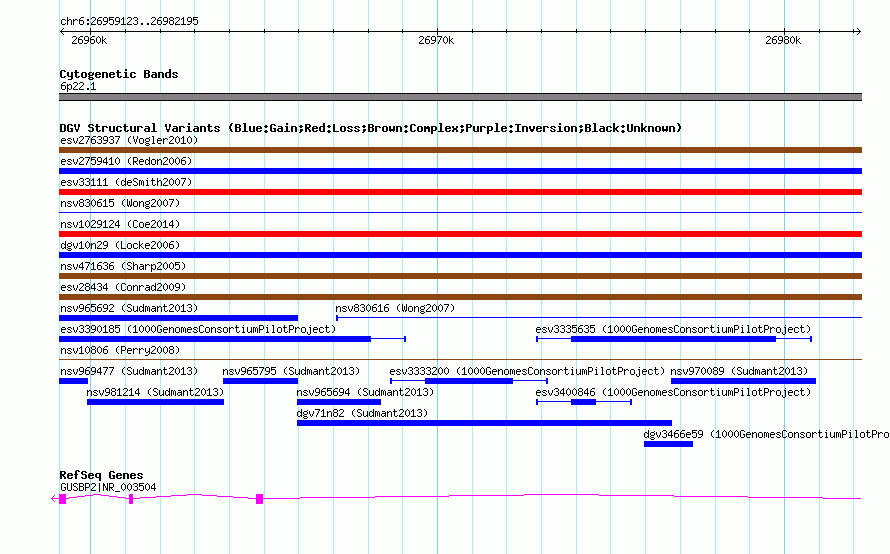Open the nsv830615 (Wong2007) label
Viewport: 890px width, 554px height.
tap(120, 203)
